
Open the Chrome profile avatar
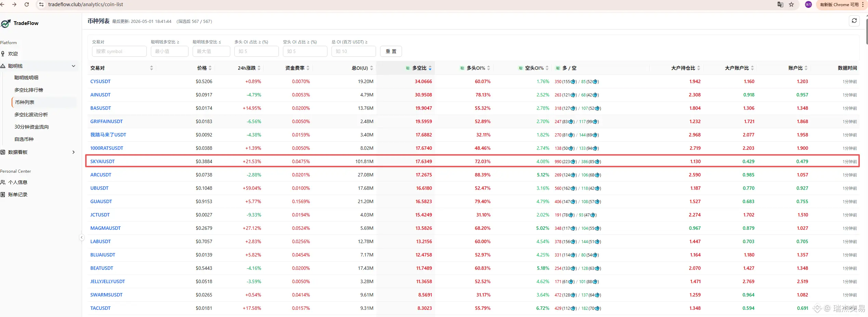[x=808, y=4]
